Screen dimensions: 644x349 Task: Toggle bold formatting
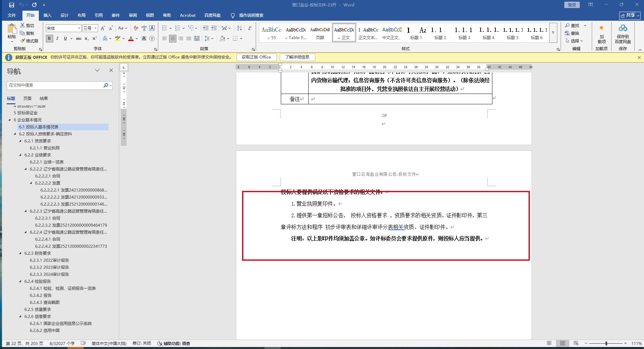[49, 38]
